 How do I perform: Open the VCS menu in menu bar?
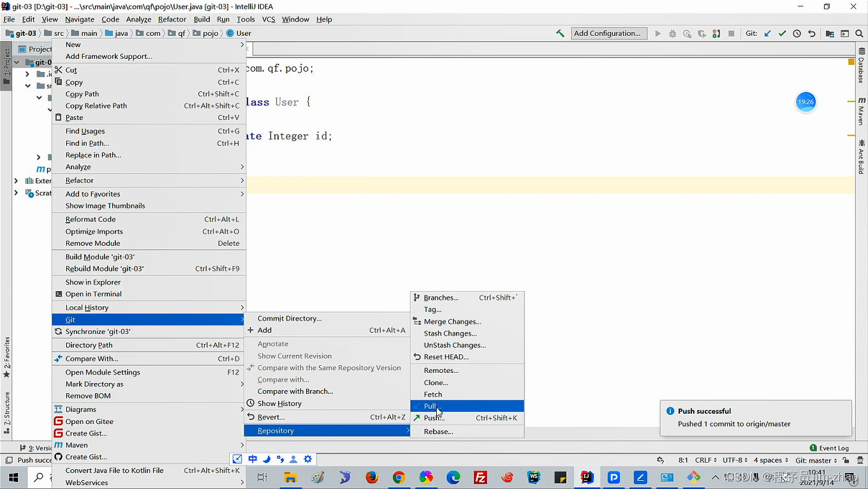268,19
